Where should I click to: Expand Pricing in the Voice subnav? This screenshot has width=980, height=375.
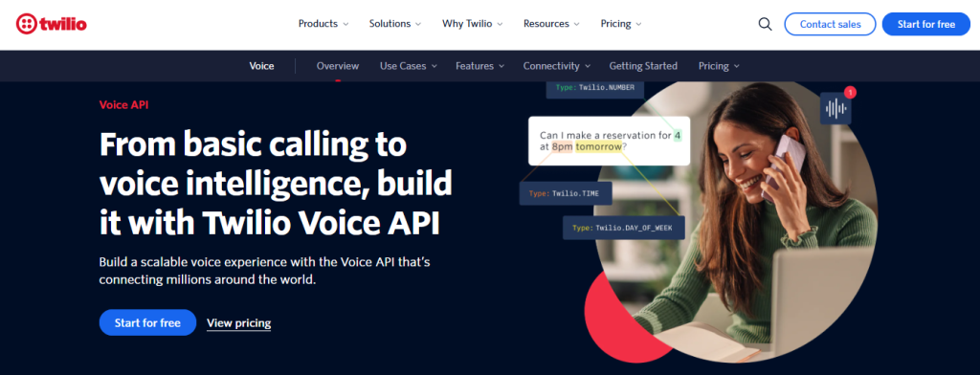point(719,66)
